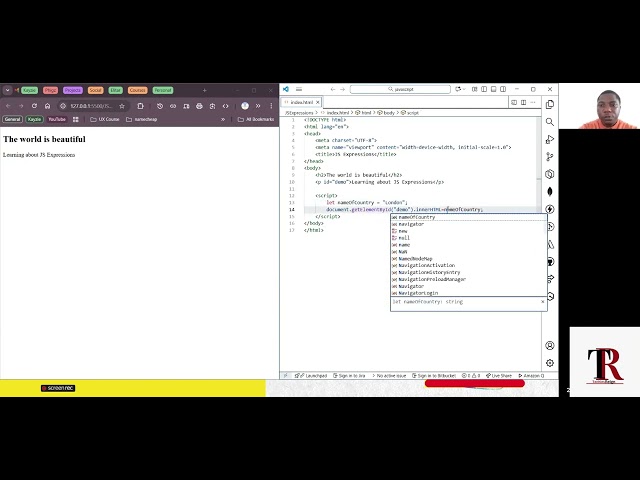640x480 pixels.
Task: Close the index.html tab
Action: [318, 102]
